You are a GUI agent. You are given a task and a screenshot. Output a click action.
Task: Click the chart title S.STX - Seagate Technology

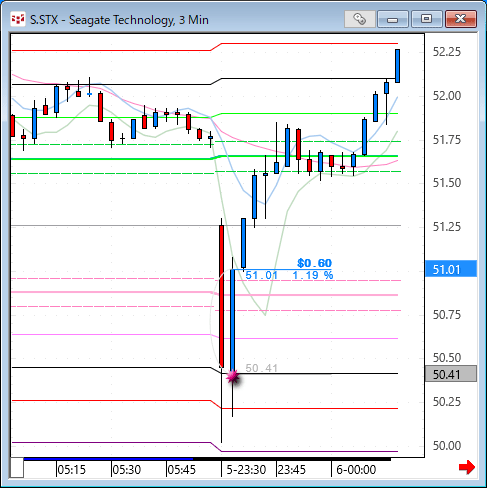(119, 20)
